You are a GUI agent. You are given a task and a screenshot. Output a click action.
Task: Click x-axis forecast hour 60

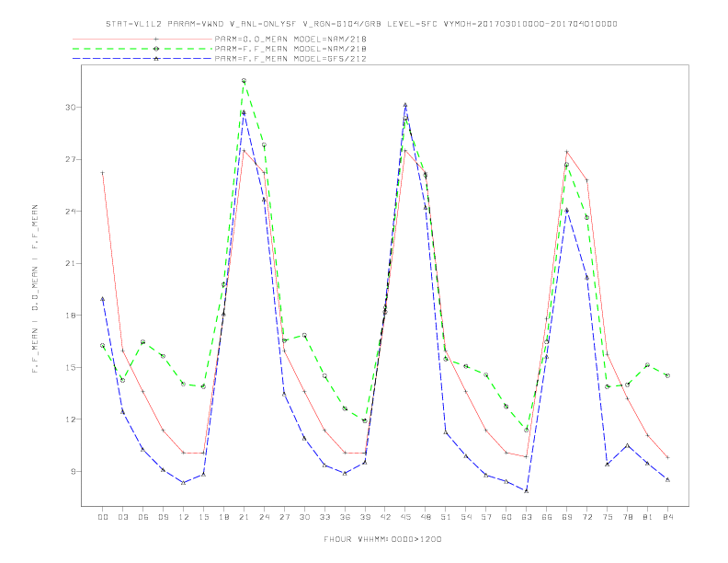(506, 517)
